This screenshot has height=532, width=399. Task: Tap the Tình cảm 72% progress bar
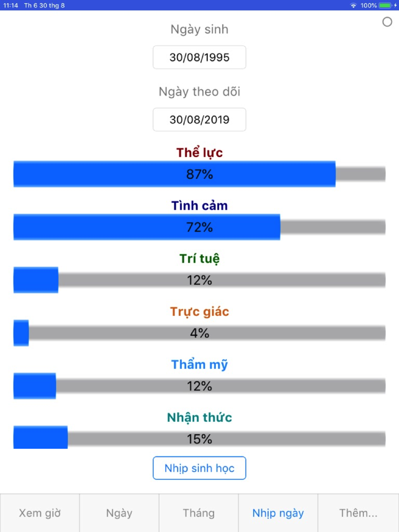pos(199,227)
